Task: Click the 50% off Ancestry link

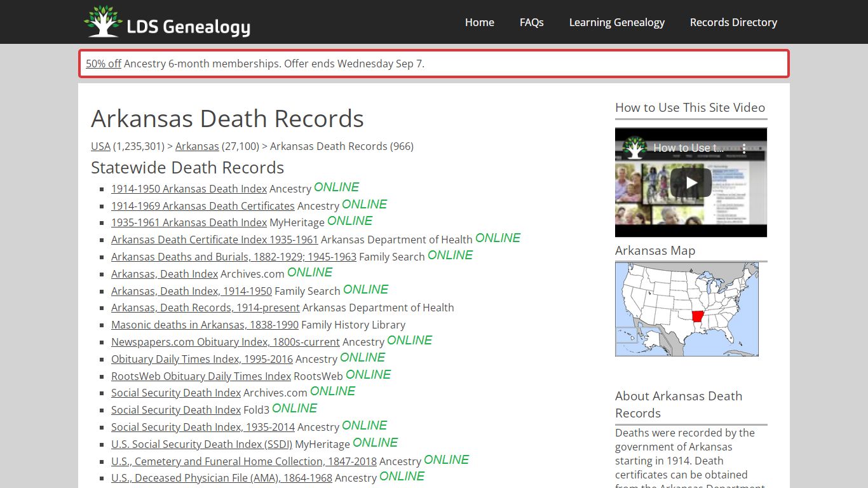Action: (x=104, y=64)
